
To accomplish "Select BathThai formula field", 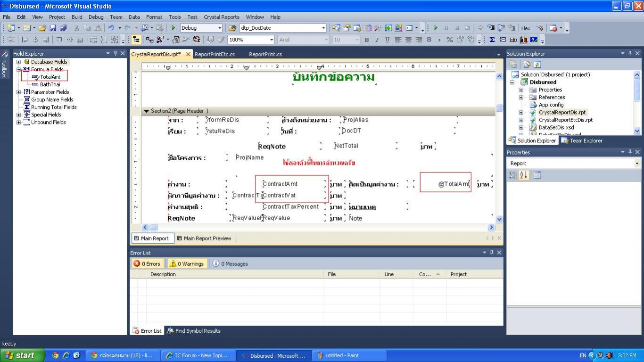I will pyautogui.click(x=50, y=84).
